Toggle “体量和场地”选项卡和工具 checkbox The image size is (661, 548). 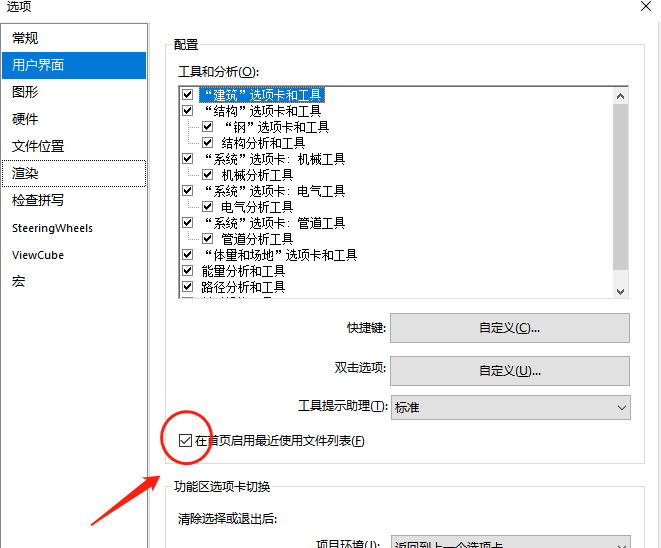tap(188, 255)
